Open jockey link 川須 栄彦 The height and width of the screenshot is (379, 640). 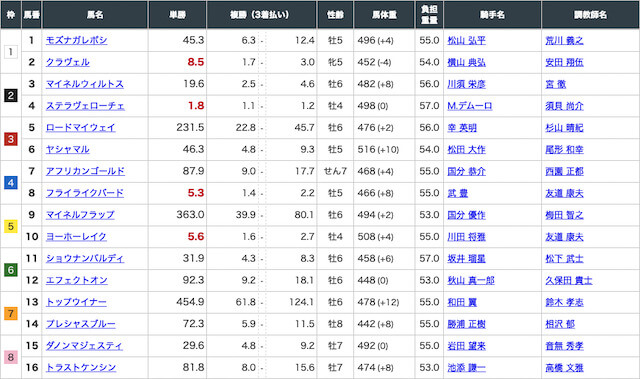pos(466,84)
